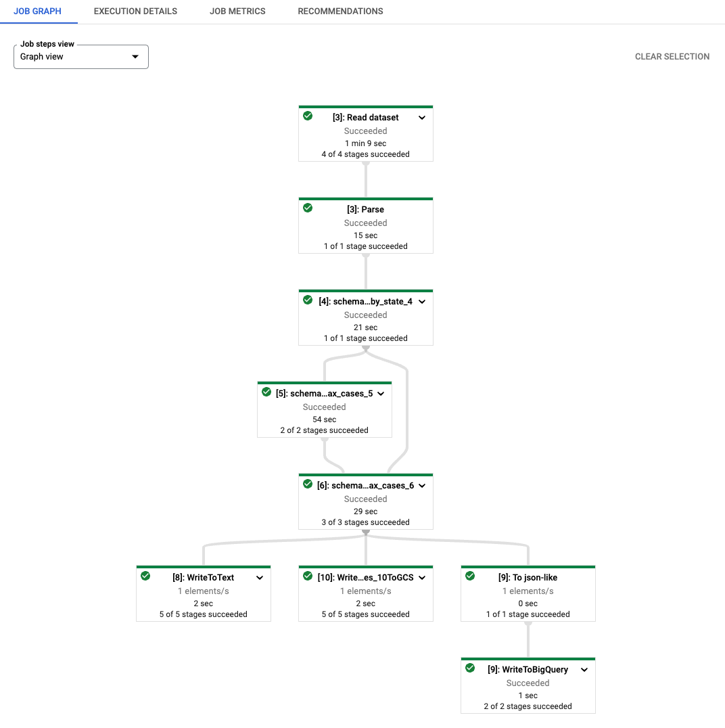Select the success icon on schema_by_state_4 node

point(308,300)
